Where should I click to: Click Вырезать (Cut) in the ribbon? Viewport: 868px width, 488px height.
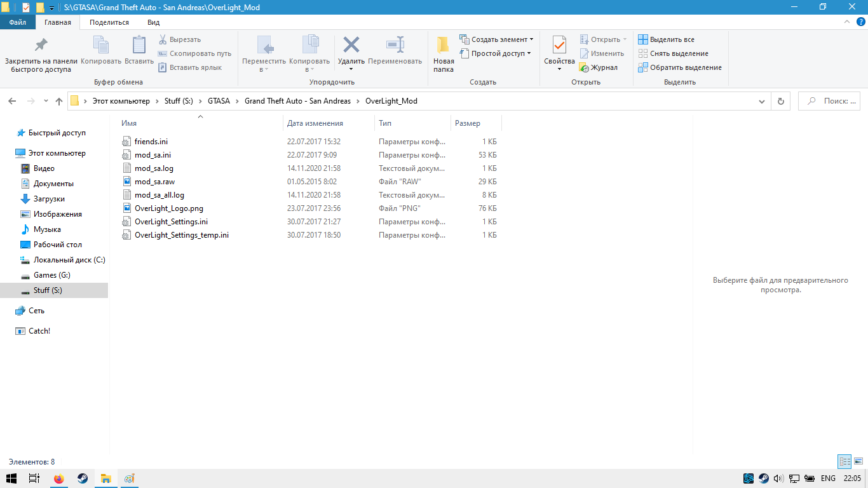tap(180, 39)
